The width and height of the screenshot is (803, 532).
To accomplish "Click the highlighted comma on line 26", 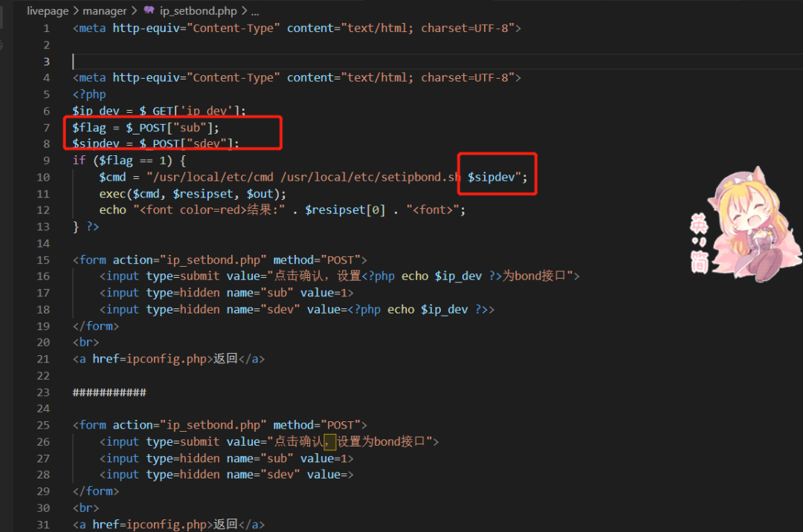I will tap(330, 441).
